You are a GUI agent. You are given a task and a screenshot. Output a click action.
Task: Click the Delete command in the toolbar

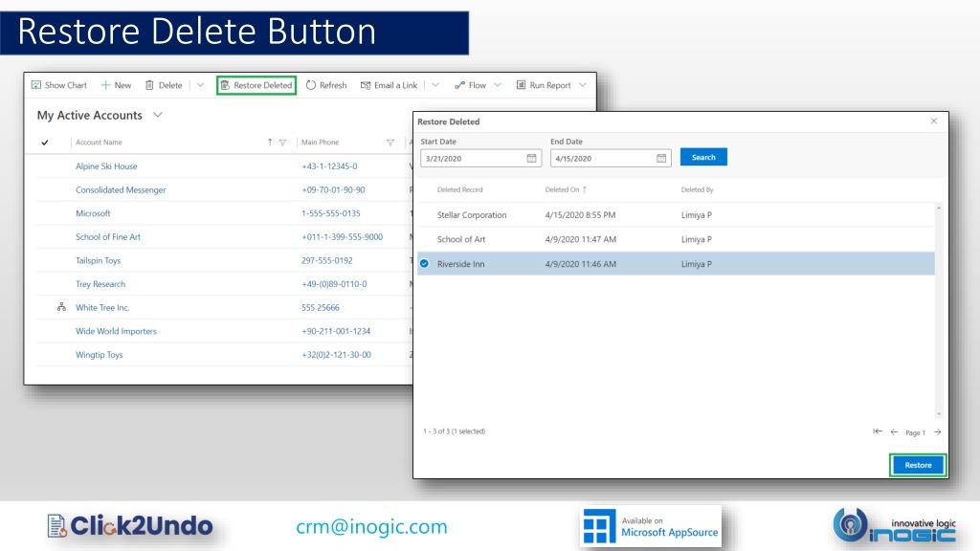click(164, 85)
